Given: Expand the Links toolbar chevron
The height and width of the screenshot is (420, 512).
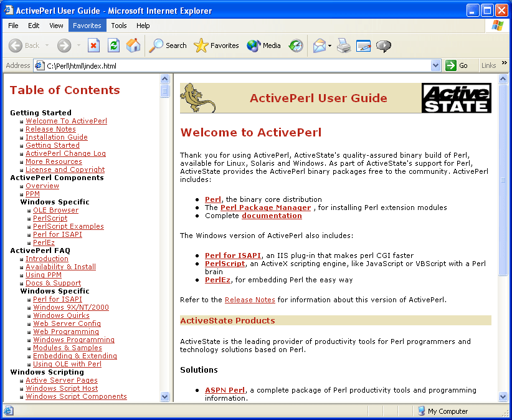Looking at the screenshot, I should pyautogui.click(x=505, y=62).
